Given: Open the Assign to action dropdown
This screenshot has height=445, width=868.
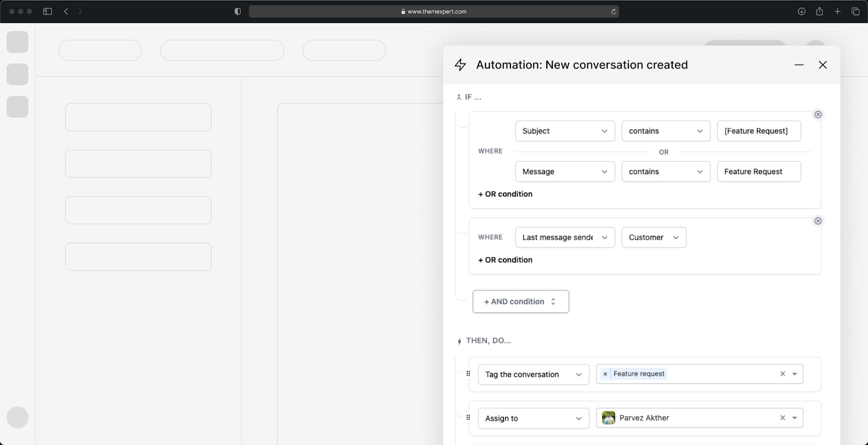Looking at the screenshot, I should (533, 418).
